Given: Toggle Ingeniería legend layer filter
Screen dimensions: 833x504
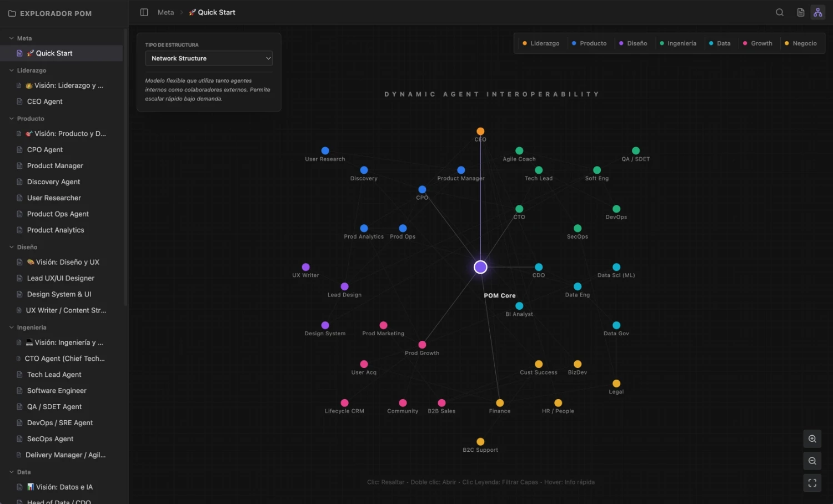Looking at the screenshot, I should pos(678,43).
